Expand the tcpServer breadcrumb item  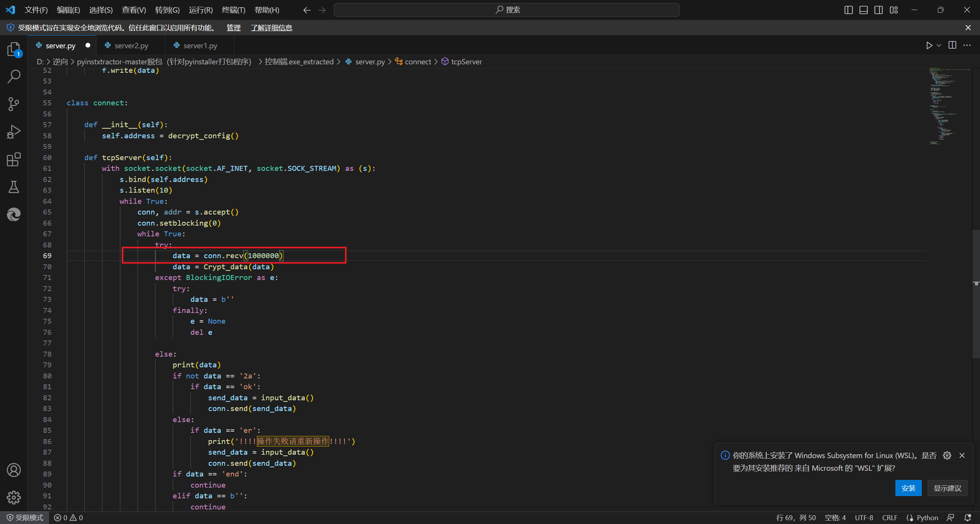(466, 62)
